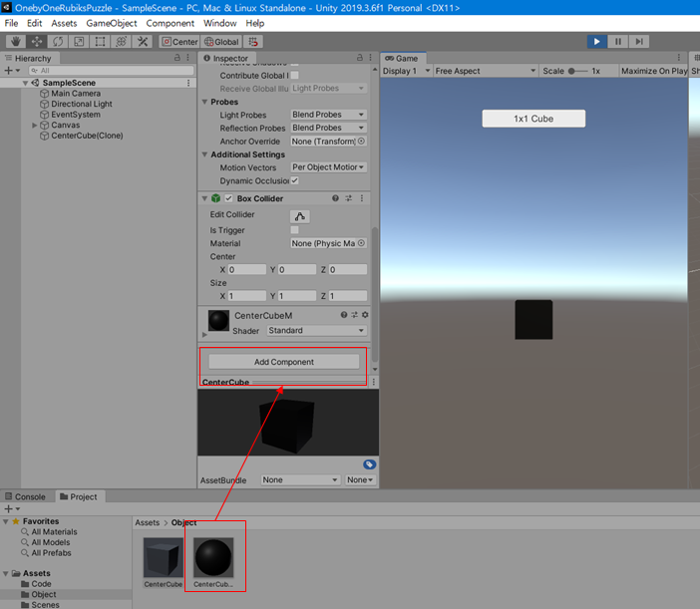The image size is (700, 609).
Task: Click Add Component button
Action: [x=284, y=362]
